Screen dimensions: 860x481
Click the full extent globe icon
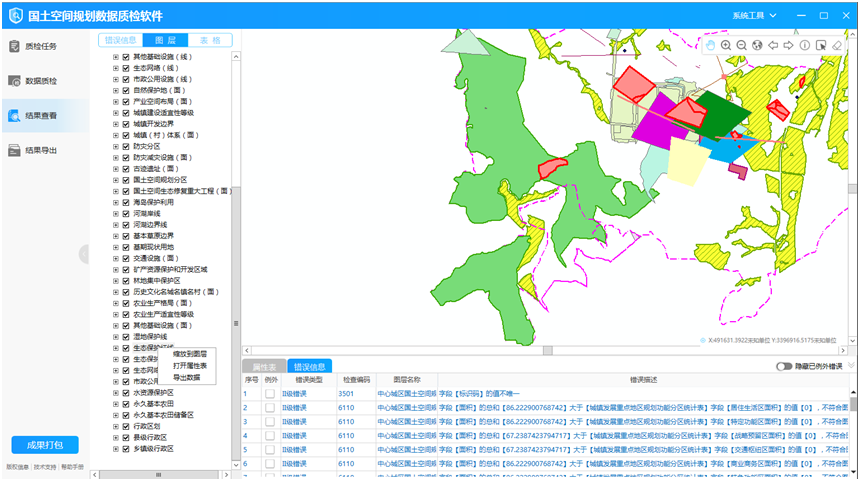757,46
